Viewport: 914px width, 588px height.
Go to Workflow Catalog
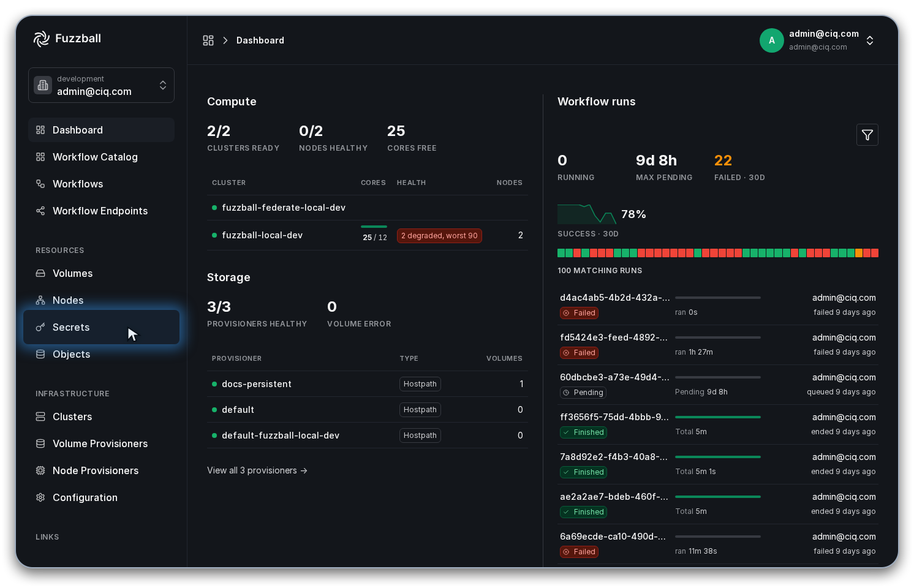101,157
